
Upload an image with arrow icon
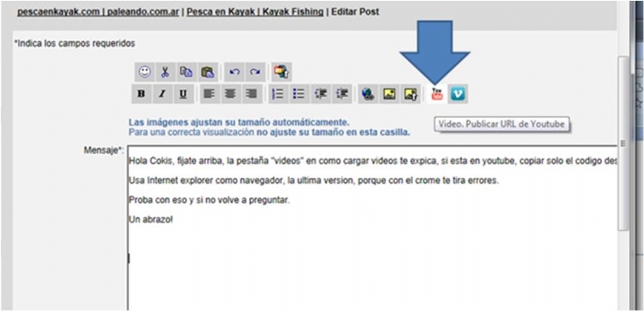click(410, 95)
